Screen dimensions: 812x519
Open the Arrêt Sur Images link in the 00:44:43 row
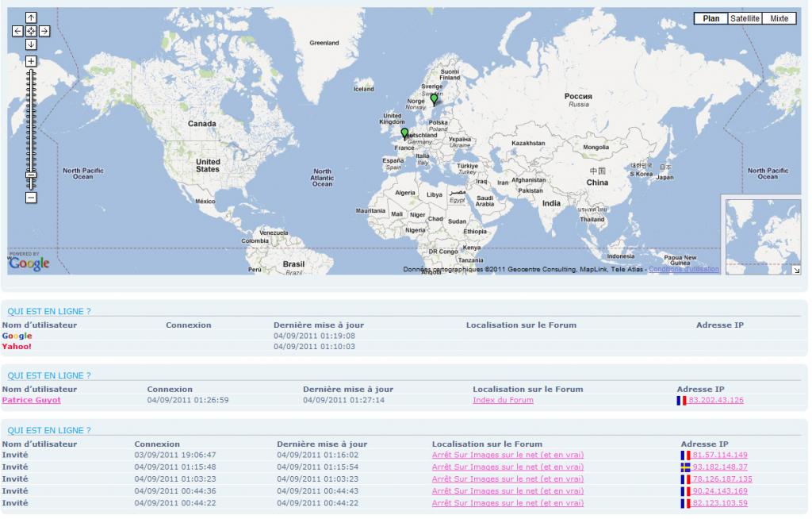coord(508,491)
